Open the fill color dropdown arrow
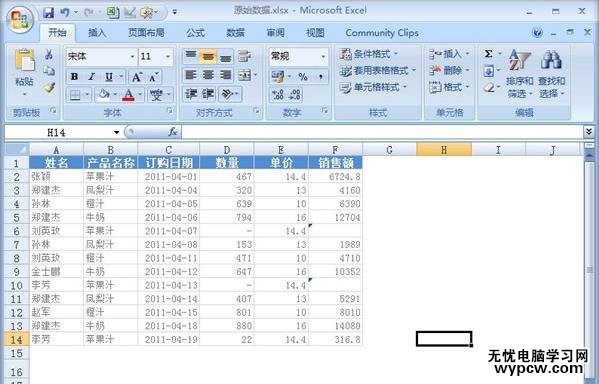 (115, 94)
